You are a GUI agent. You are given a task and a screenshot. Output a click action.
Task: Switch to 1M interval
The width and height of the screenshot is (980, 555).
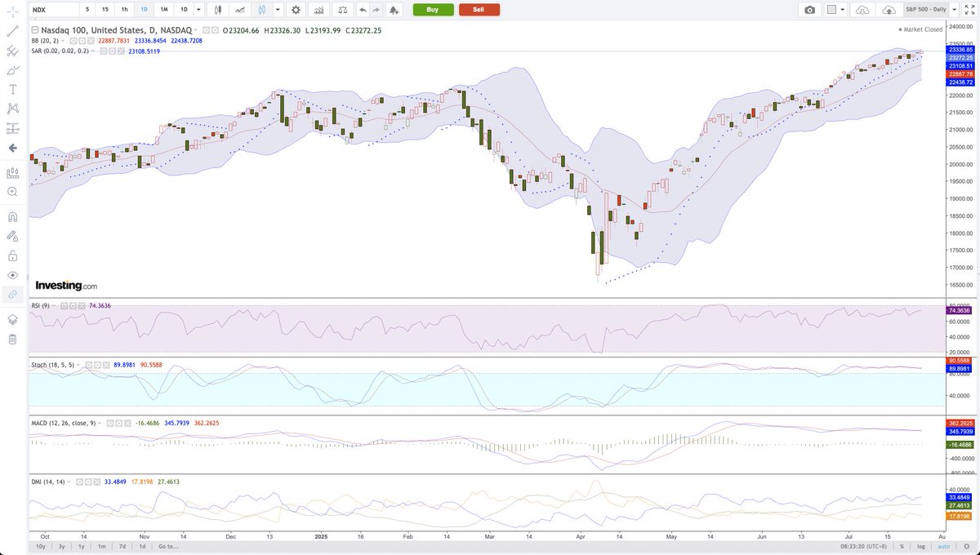pyautogui.click(x=164, y=10)
